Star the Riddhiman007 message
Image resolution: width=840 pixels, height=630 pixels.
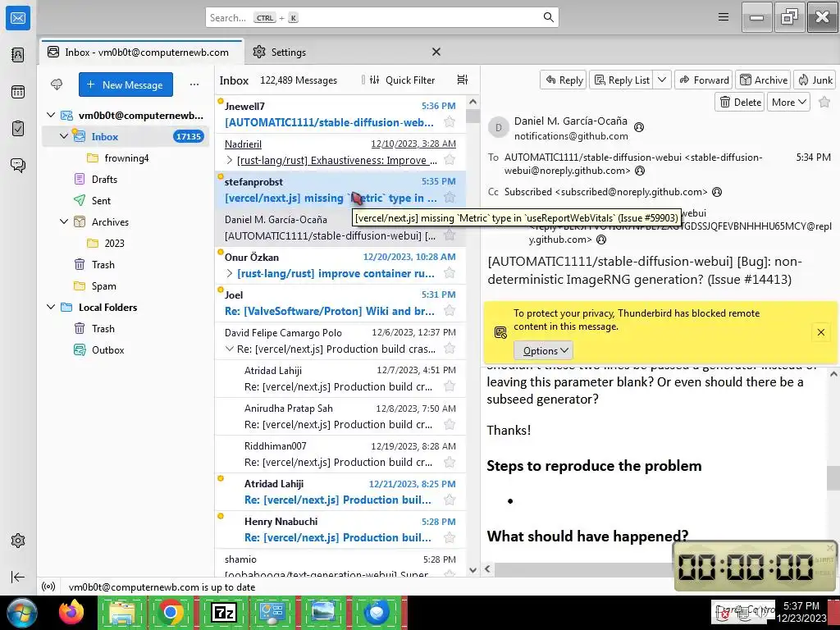pos(450,462)
